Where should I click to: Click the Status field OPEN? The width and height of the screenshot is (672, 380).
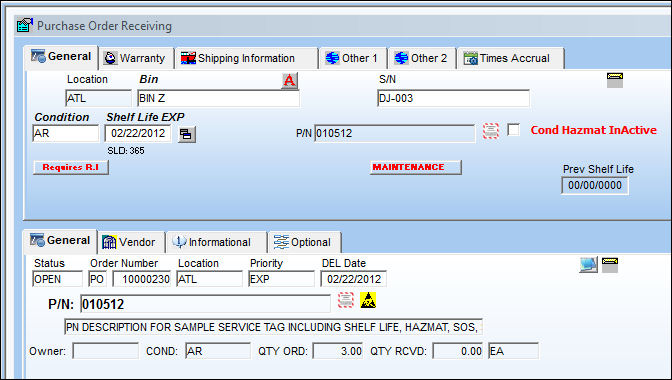click(x=57, y=279)
